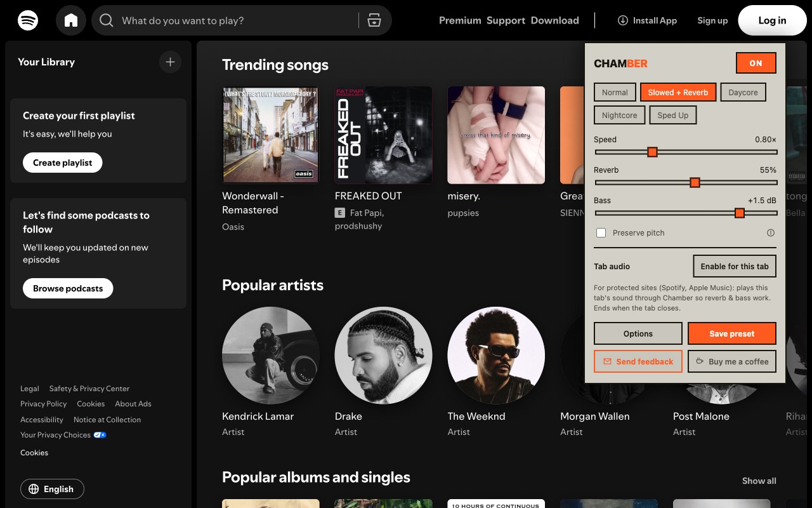
Task: Click Fat Papi artist link
Action: point(367,213)
